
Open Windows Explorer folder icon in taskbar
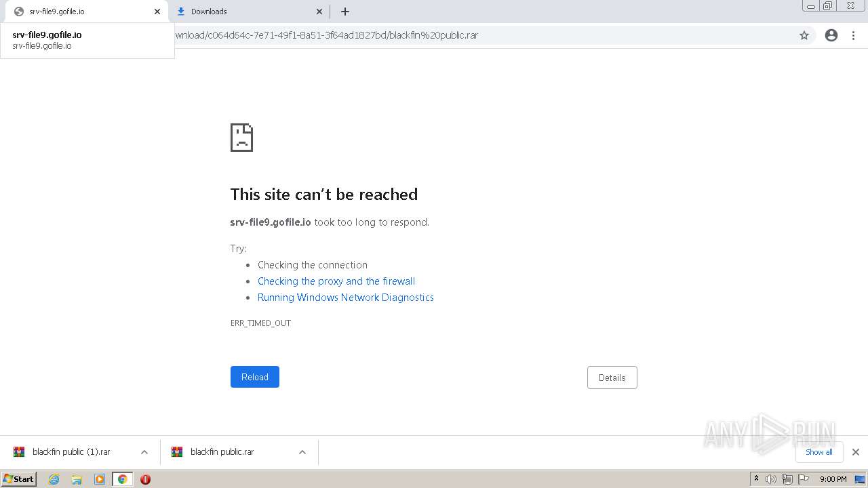77,479
